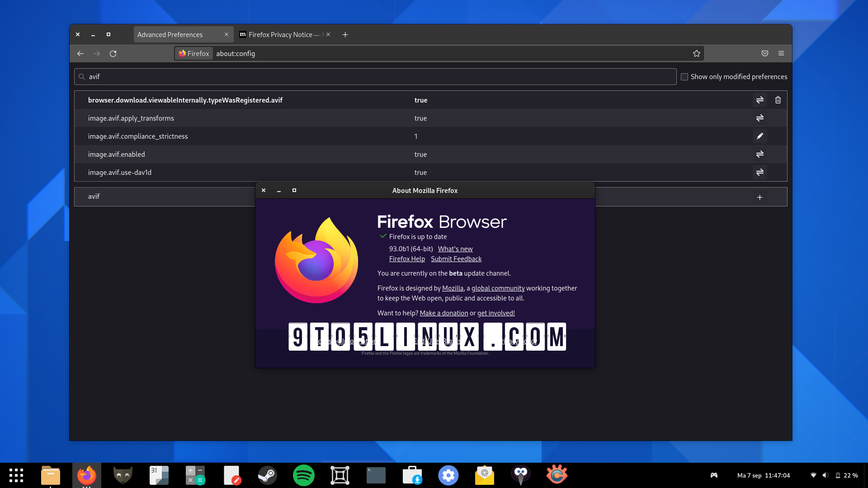Viewport: 868px width, 488px height.
Task: Launch GIMP from the taskbar
Action: [123, 475]
